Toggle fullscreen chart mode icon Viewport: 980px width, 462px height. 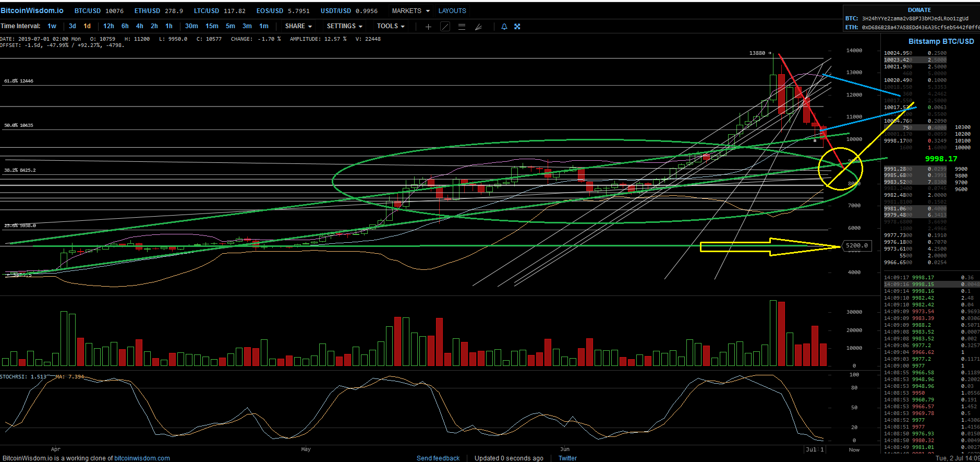tap(517, 27)
